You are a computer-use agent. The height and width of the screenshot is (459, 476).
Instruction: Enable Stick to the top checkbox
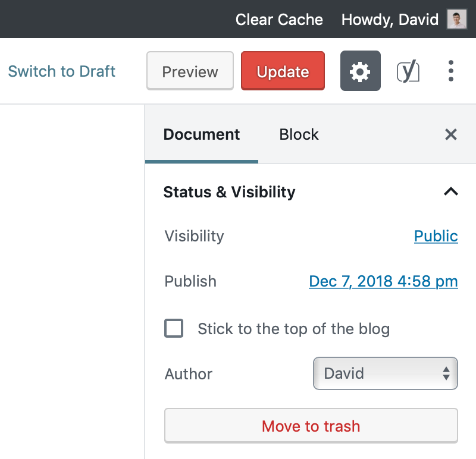pos(174,328)
